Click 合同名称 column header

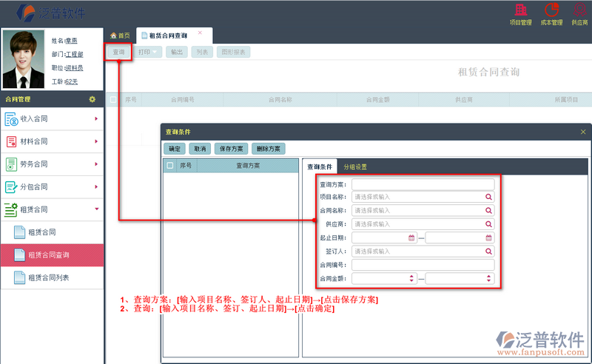click(280, 100)
